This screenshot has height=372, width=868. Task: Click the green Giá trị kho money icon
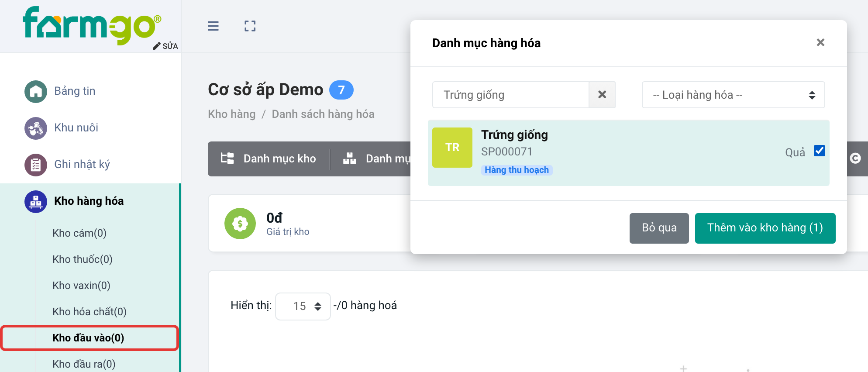(x=240, y=224)
